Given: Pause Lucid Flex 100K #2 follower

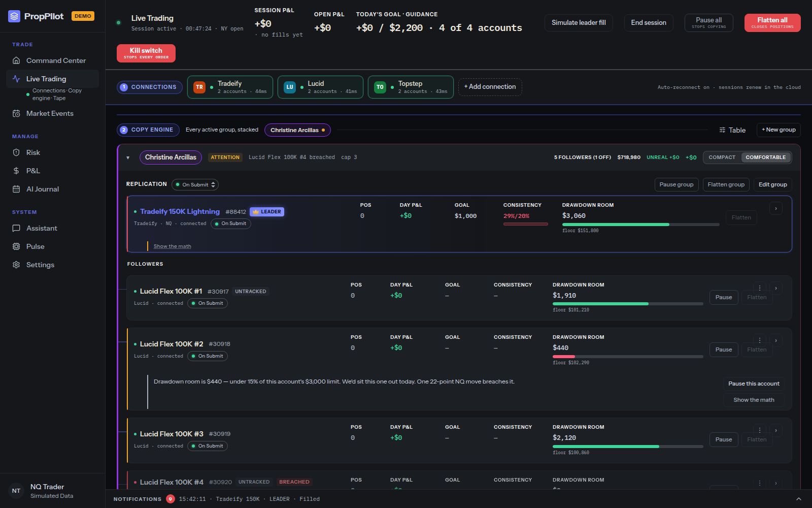Looking at the screenshot, I should pos(724,350).
